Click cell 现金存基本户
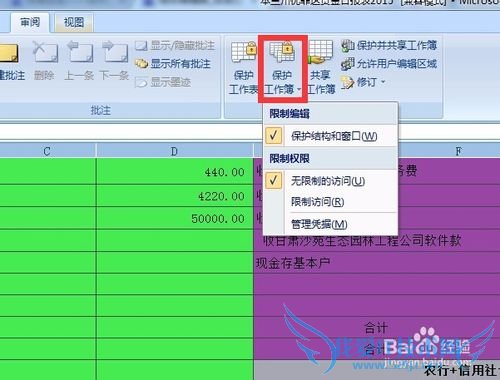This screenshot has height=380, width=500. (377, 263)
